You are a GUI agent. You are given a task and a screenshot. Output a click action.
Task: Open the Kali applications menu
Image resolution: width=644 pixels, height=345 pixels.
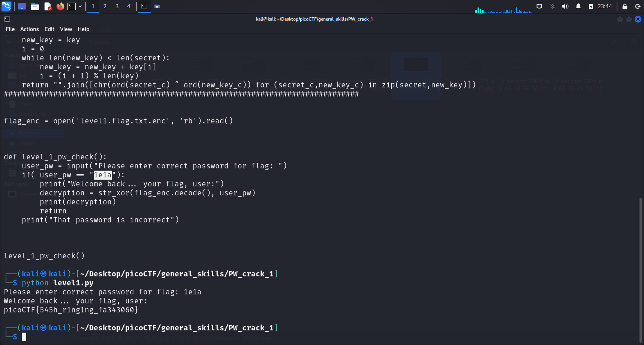click(6, 6)
